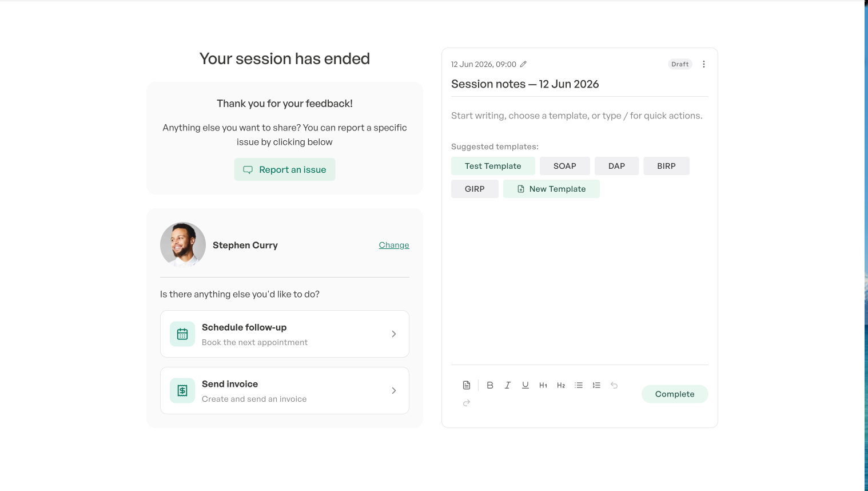Toggle bold formatting in notes toolbar
This screenshot has width=868, height=491.
click(490, 385)
